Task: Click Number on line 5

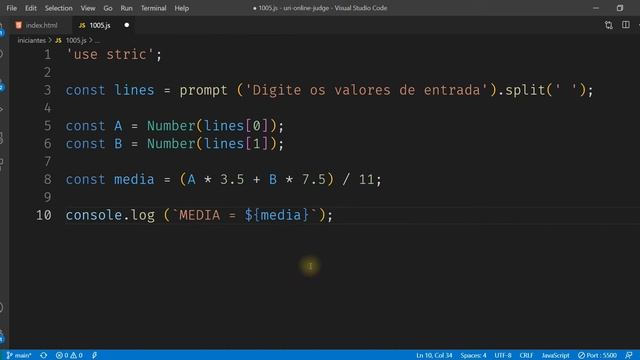Action: [x=171, y=126]
